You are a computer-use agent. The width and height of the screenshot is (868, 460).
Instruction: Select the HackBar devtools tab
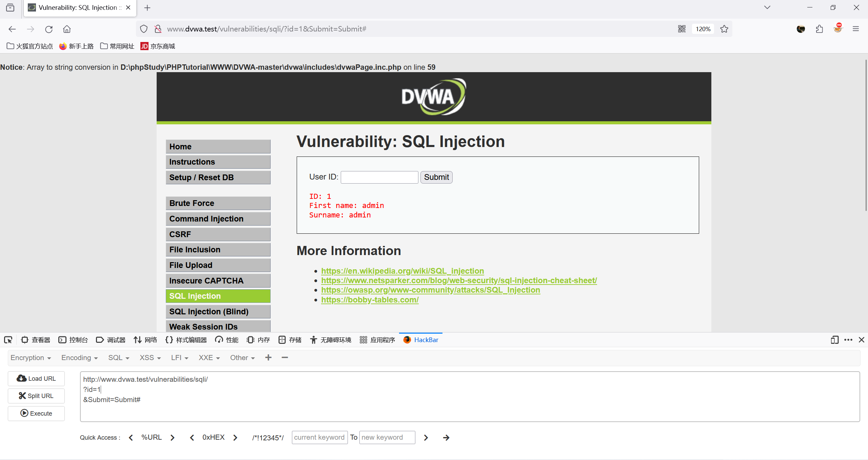coord(421,340)
